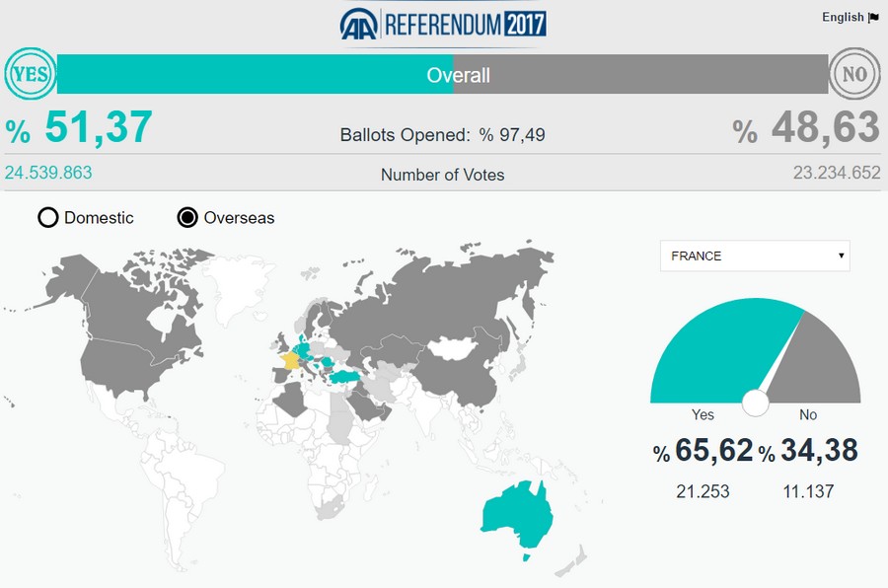The image size is (888, 588).
Task: Select the Domestic radio button
Action: tap(48, 217)
